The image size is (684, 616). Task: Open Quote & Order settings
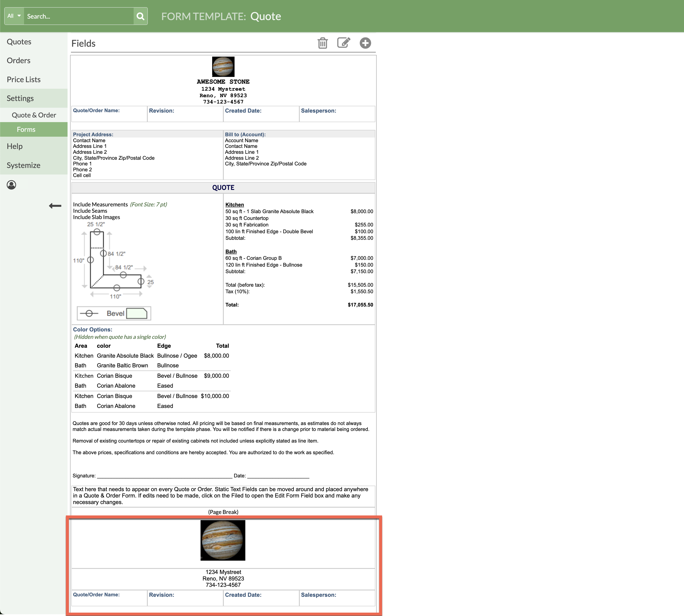pos(34,115)
